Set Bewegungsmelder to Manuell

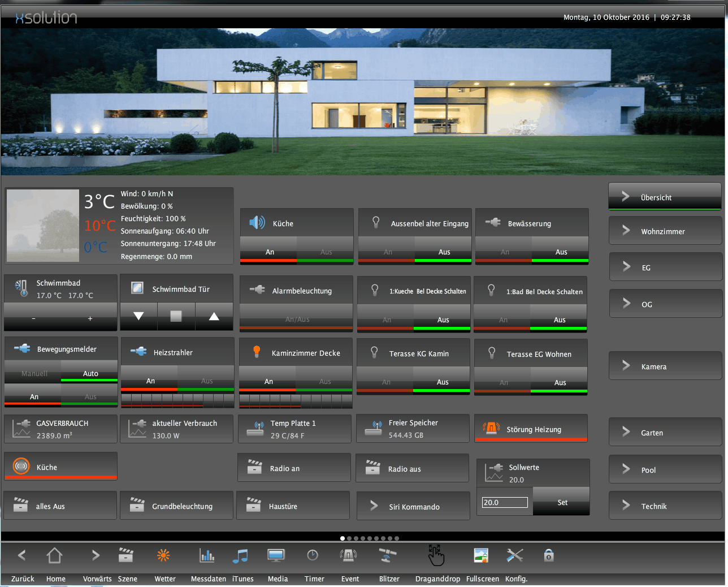point(34,374)
